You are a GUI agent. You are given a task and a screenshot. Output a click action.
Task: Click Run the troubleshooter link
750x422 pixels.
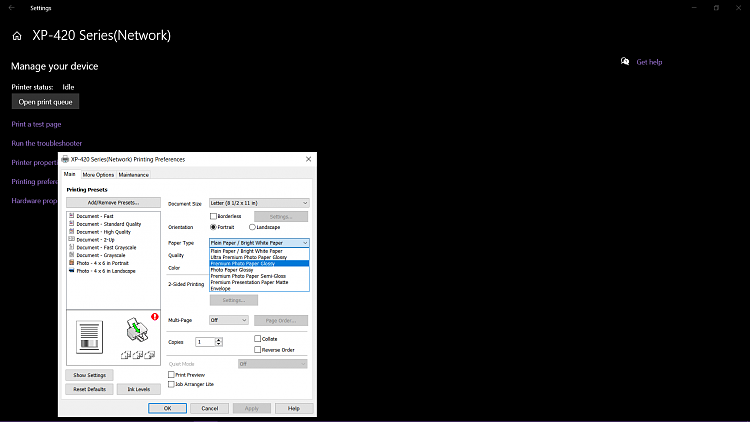[x=47, y=144]
